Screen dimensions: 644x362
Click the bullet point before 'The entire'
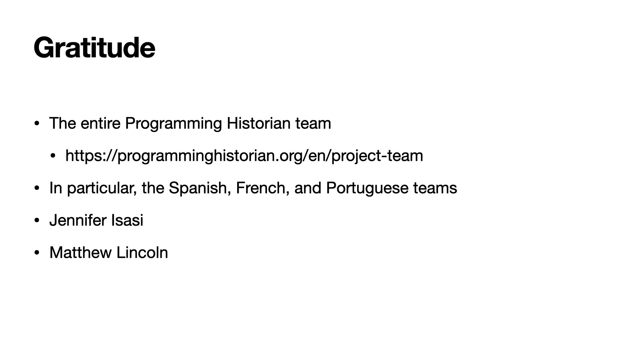tap(37, 123)
